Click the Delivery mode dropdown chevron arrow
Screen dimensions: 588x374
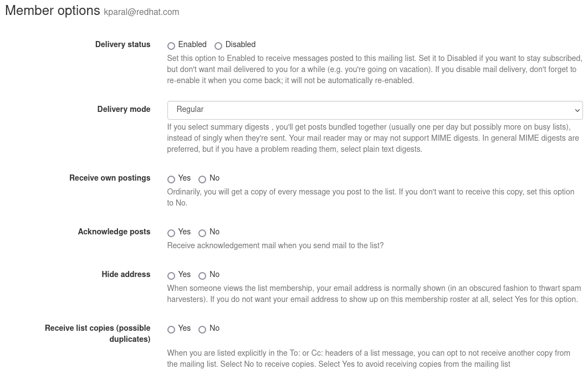(577, 110)
